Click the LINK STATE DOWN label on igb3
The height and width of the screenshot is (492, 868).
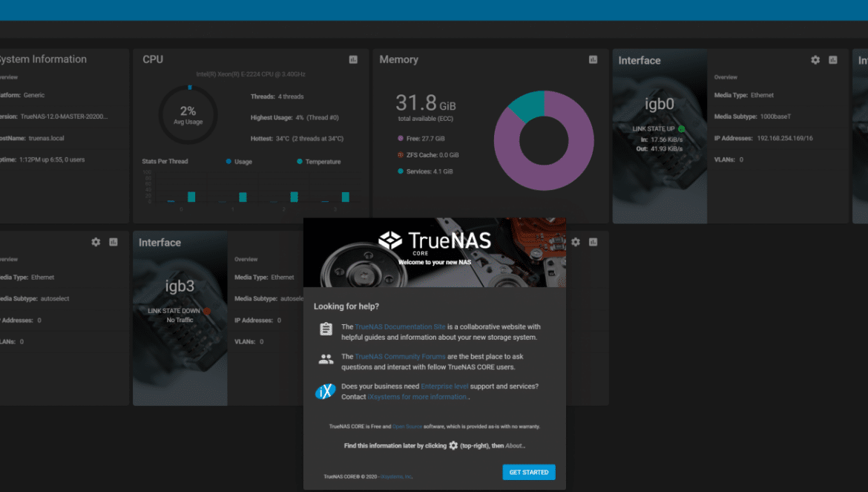click(x=174, y=311)
